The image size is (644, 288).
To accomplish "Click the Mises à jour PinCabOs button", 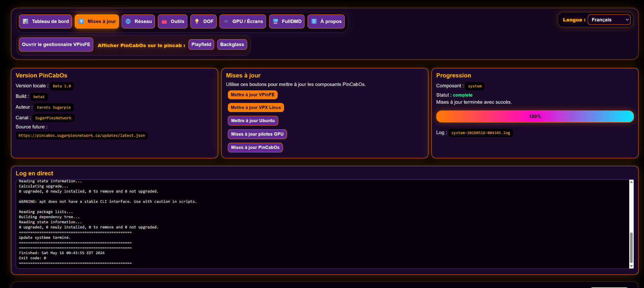I will pos(255,147).
